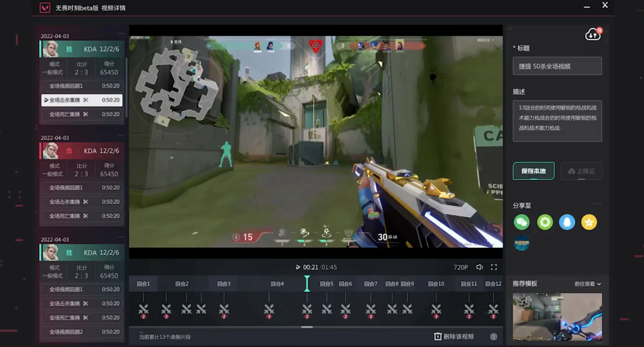Click the kill marker under 回合8

tap(392, 309)
